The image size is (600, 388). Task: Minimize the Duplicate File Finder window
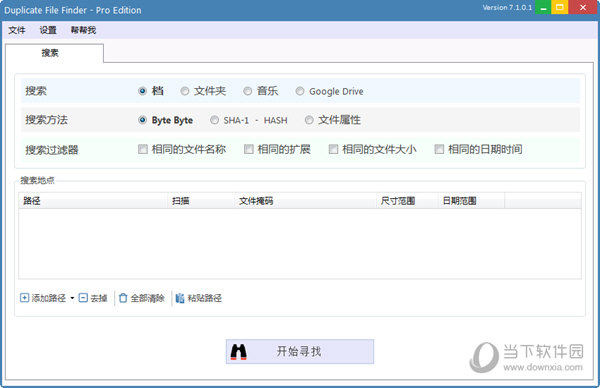[x=543, y=7]
